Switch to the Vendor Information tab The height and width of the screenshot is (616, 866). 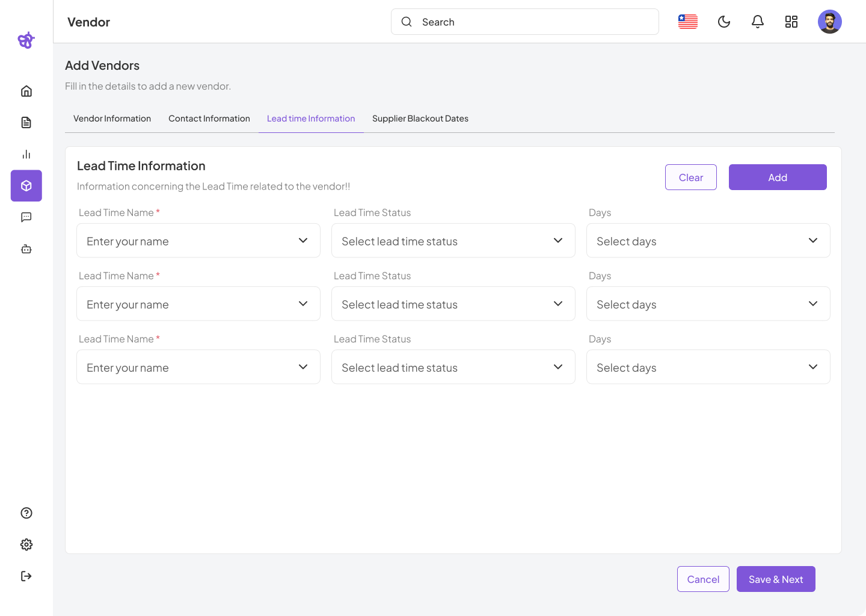[x=112, y=119]
